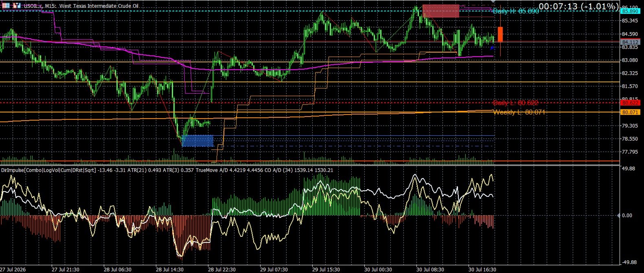Click the red 80.622 price label

[x=630, y=103]
